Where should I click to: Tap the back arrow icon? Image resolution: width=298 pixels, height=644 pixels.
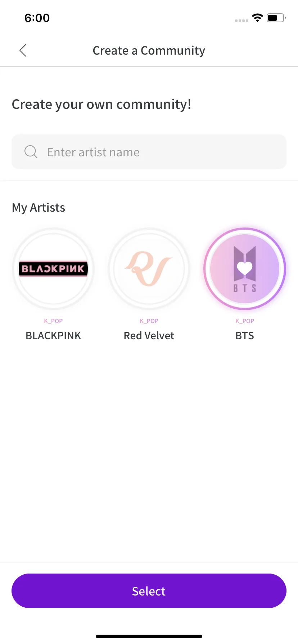click(x=23, y=51)
